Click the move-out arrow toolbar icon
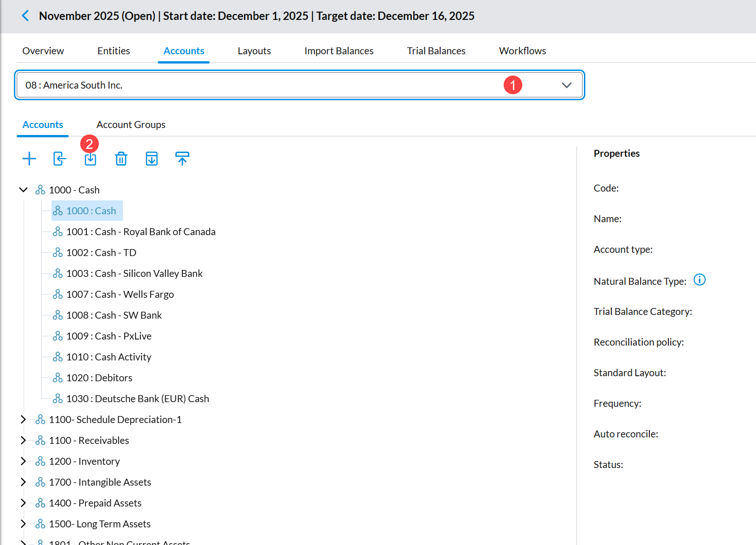Viewport: 756px width, 545px height. (60, 159)
